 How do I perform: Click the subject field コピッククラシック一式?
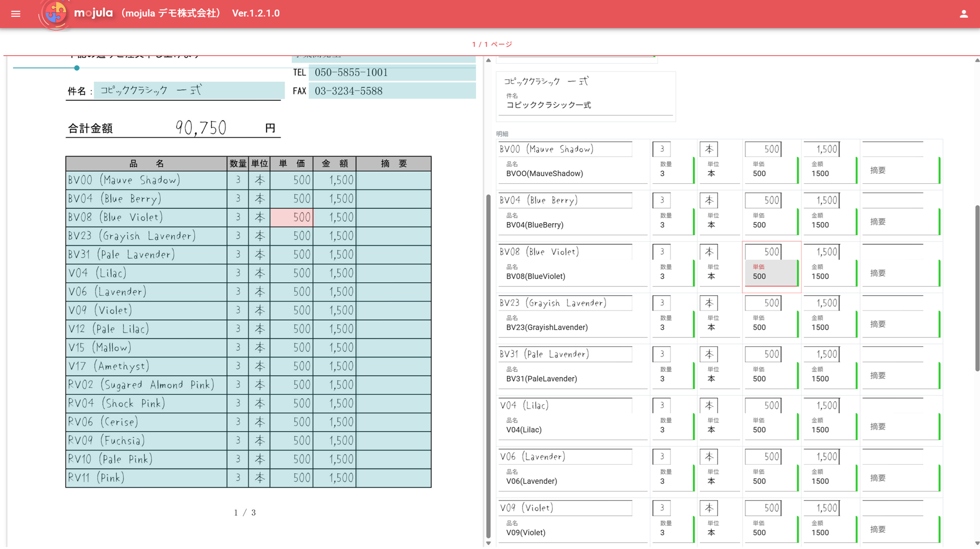(x=586, y=105)
